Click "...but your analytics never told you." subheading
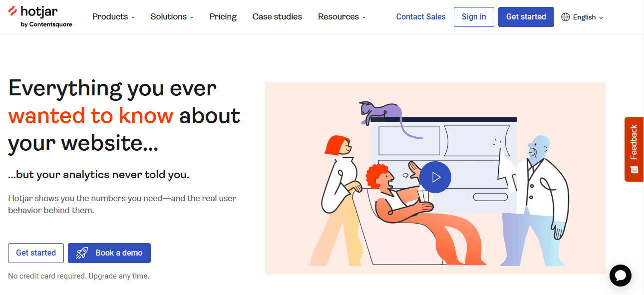Screen dimensions: 644x295 coord(99,175)
